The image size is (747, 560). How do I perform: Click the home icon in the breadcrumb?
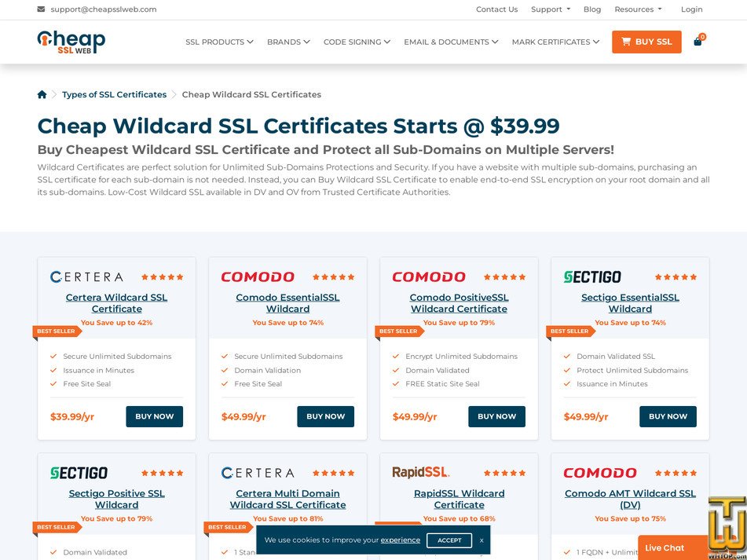(42, 94)
